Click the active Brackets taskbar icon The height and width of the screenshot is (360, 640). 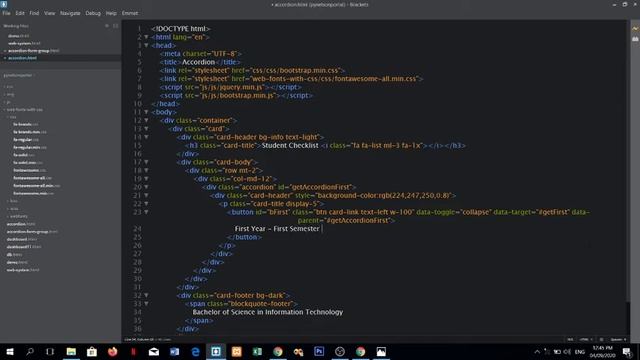point(216,351)
